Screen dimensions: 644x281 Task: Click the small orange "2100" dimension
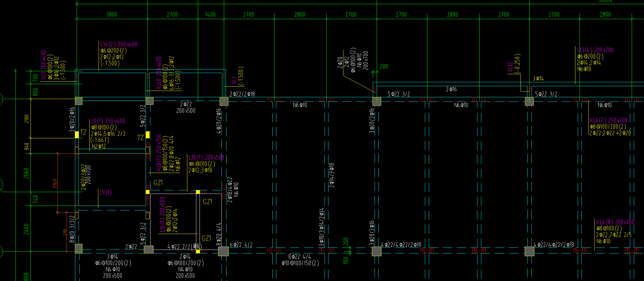click(65, 232)
